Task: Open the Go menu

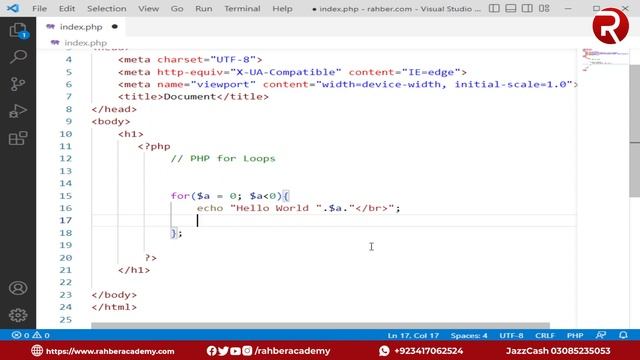Action: tap(177, 9)
